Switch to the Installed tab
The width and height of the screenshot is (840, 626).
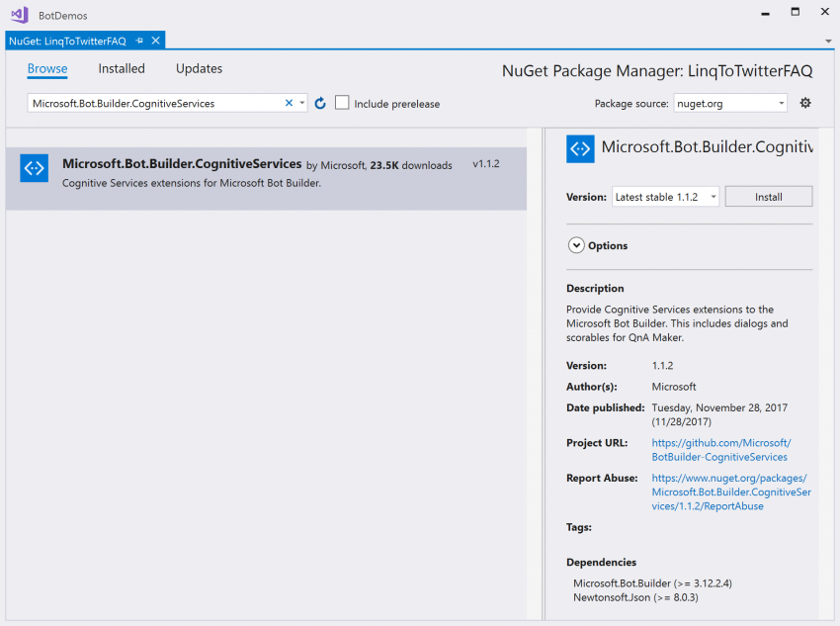coord(122,68)
